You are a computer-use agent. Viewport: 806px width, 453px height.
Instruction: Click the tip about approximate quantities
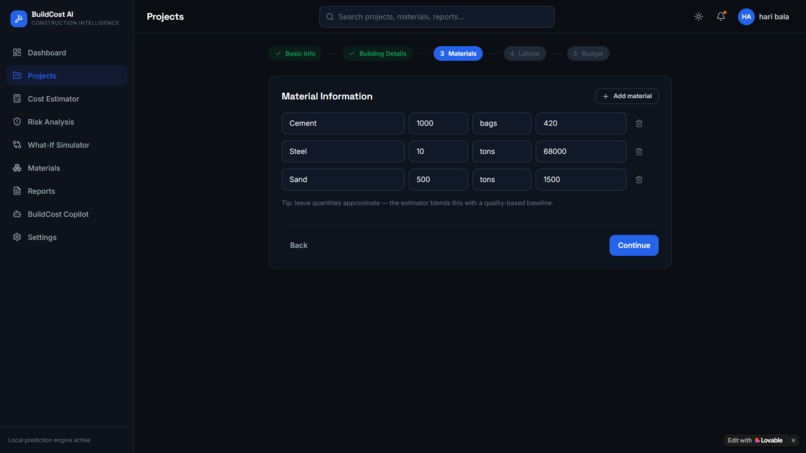pyautogui.click(x=417, y=203)
